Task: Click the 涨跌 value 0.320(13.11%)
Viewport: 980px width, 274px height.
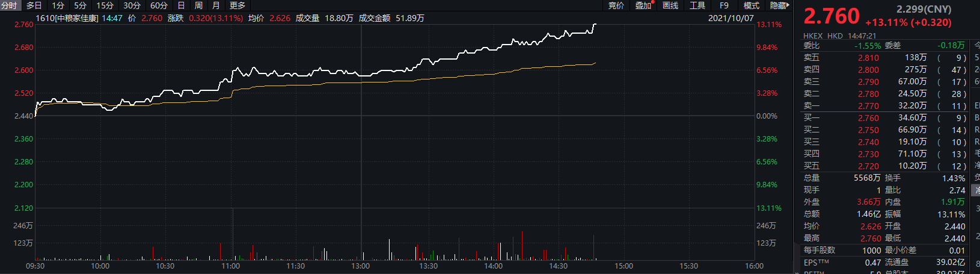Action: tap(216, 18)
